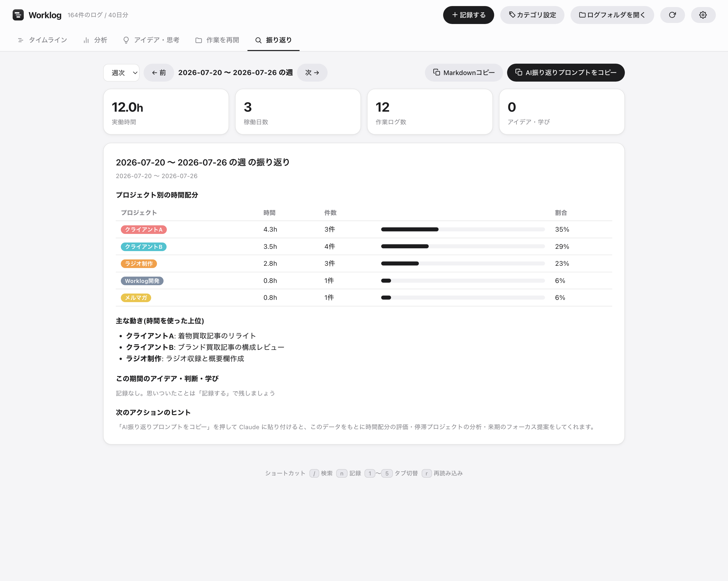Click the 23% progress bar for ラジオ制作
This screenshot has height=581, width=728.
[x=463, y=263]
